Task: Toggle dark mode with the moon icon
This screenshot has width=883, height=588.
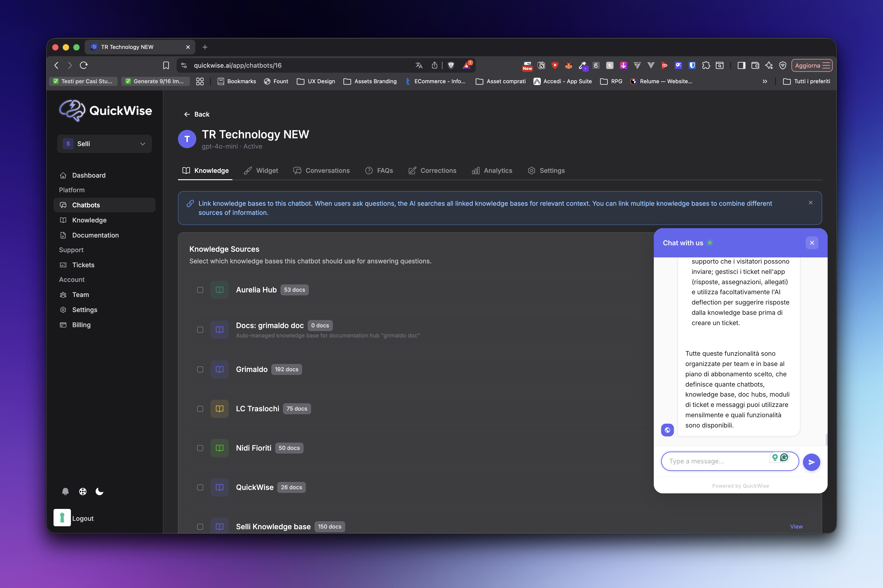Action: (100, 491)
